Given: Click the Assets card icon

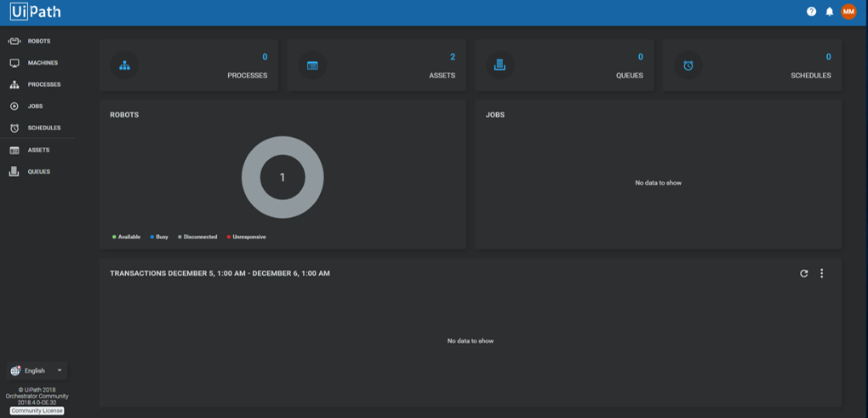Looking at the screenshot, I should 312,66.
